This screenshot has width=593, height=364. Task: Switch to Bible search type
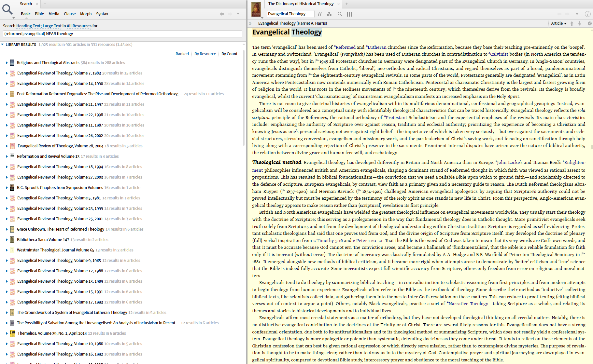click(x=39, y=14)
